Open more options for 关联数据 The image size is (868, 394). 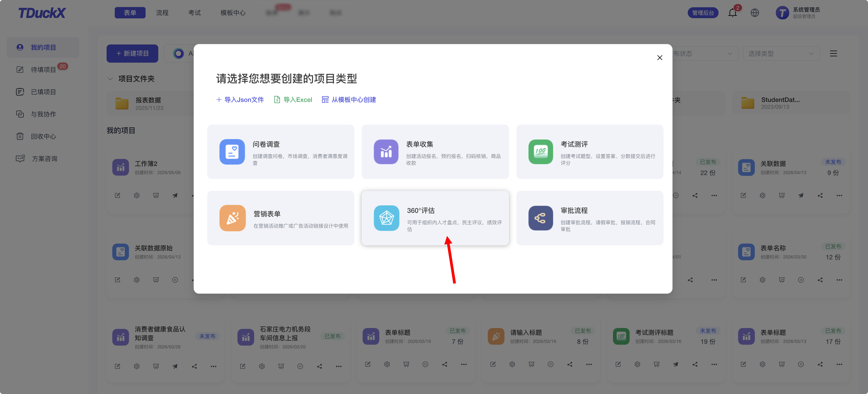pyautogui.click(x=839, y=196)
